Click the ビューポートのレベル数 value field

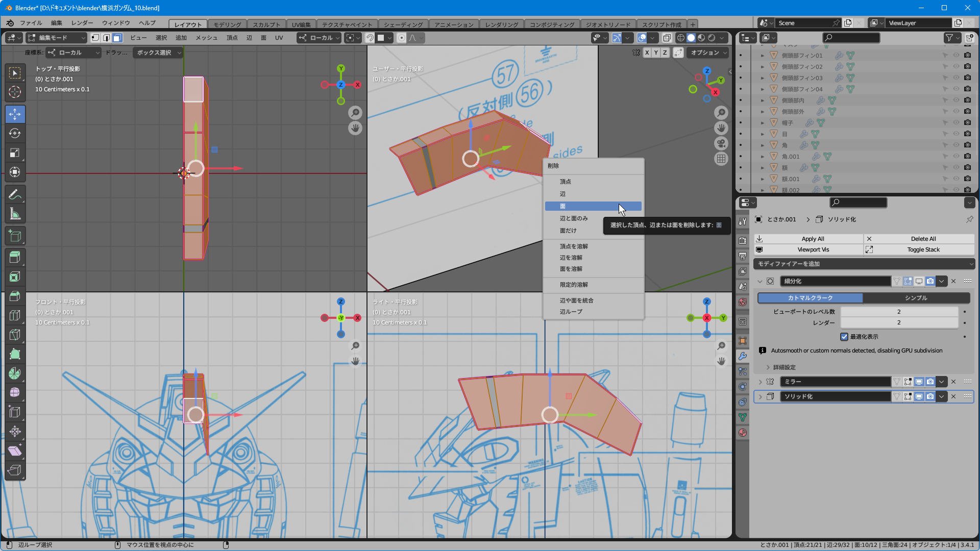coord(898,312)
